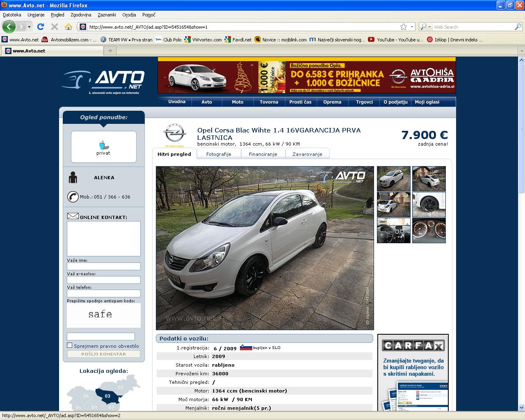Open the www.Avto.net bookmark
Screen dimensions: 525x420
tap(20, 40)
